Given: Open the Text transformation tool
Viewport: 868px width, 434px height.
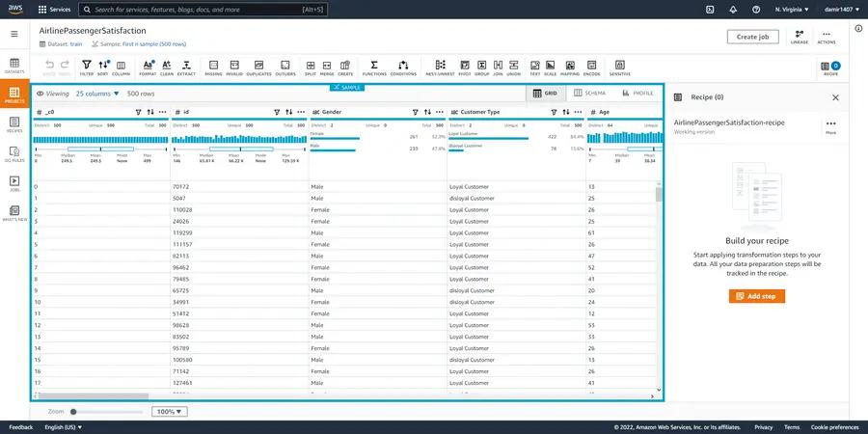Looking at the screenshot, I should pos(534,68).
